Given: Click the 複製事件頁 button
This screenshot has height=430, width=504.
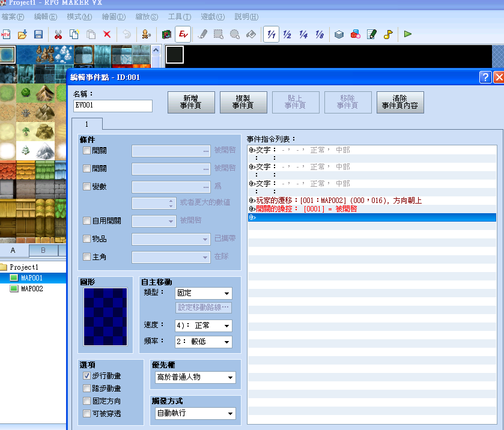Looking at the screenshot, I should coord(243,102).
